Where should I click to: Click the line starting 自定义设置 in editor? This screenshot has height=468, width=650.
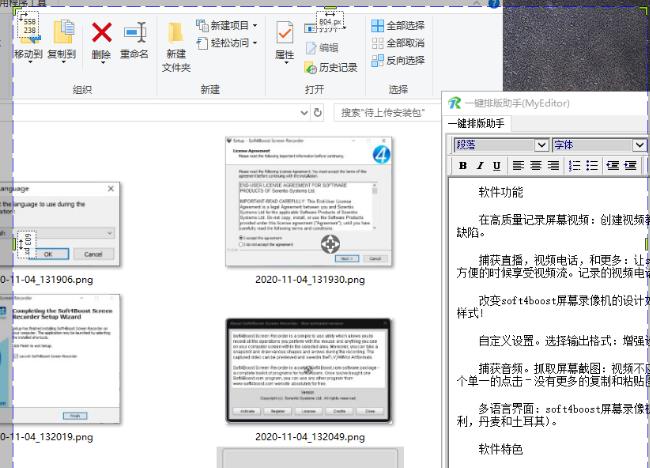click(563, 341)
